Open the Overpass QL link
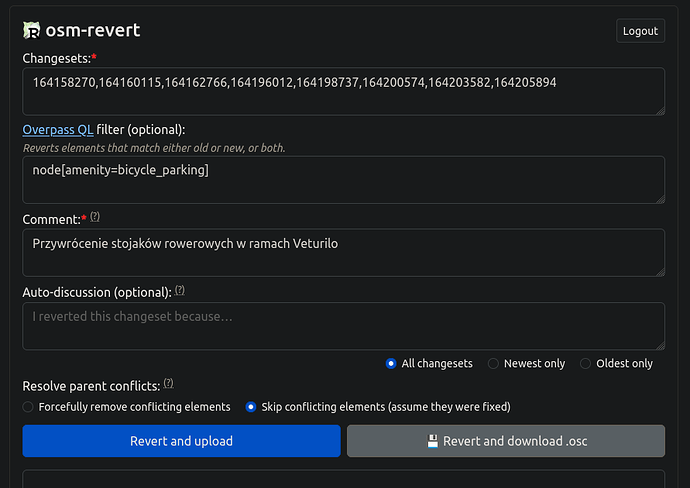This screenshot has width=690, height=488. click(x=58, y=130)
